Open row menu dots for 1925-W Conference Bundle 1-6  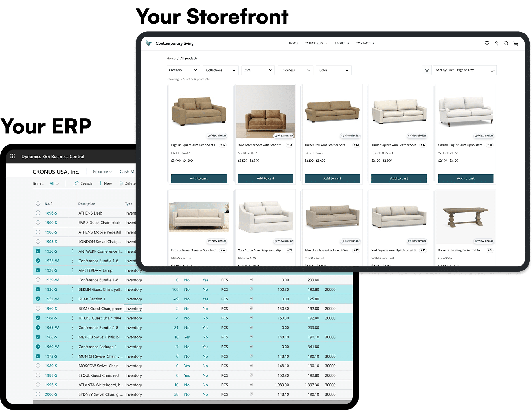coord(73,261)
